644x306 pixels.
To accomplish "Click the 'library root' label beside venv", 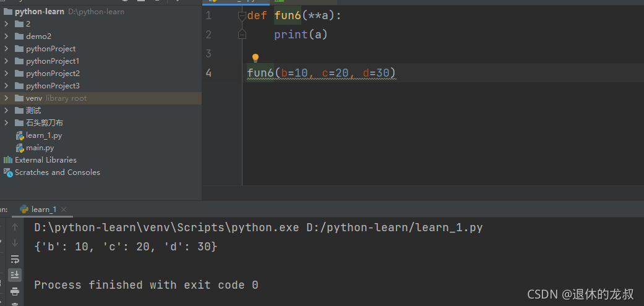I will point(66,98).
